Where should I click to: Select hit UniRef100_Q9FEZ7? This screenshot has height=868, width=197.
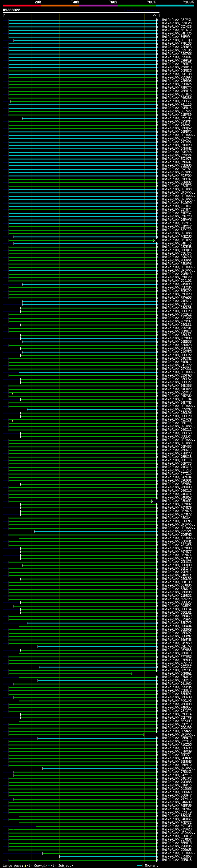click(177, 101)
